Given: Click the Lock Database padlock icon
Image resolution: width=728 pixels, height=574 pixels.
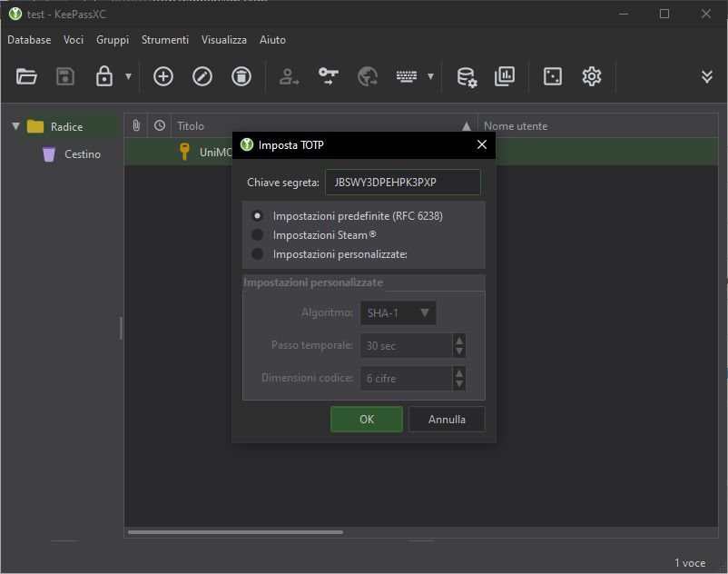Looking at the screenshot, I should click(104, 76).
